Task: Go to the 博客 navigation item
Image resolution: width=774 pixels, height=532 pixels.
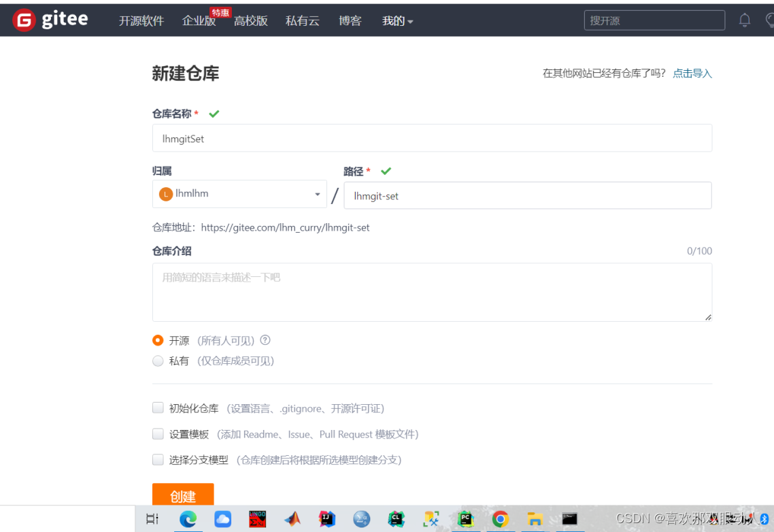Action: (x=350, y=20)
